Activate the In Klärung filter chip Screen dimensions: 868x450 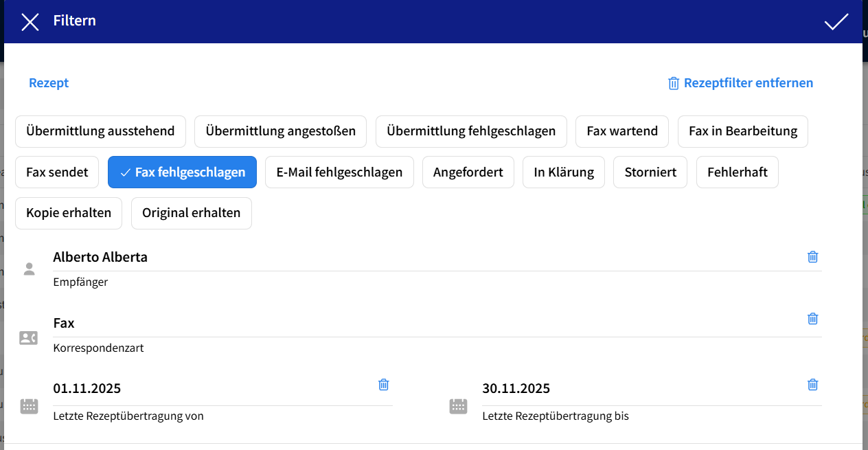click(x=563, y=172)
